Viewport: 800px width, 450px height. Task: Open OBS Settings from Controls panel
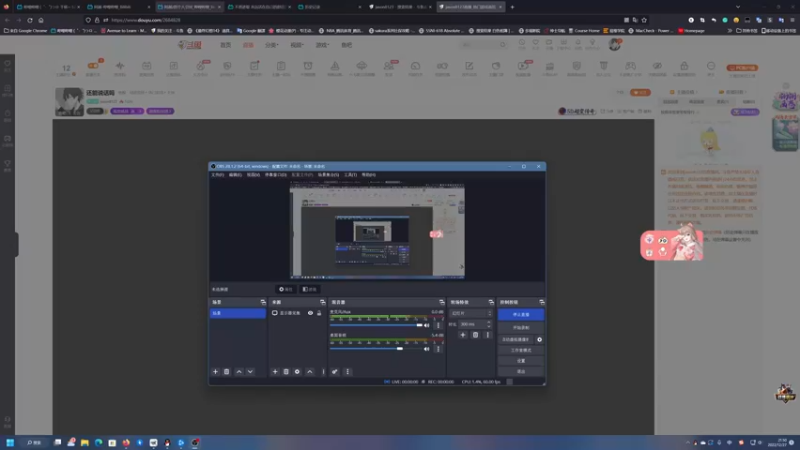coord(521,361)
